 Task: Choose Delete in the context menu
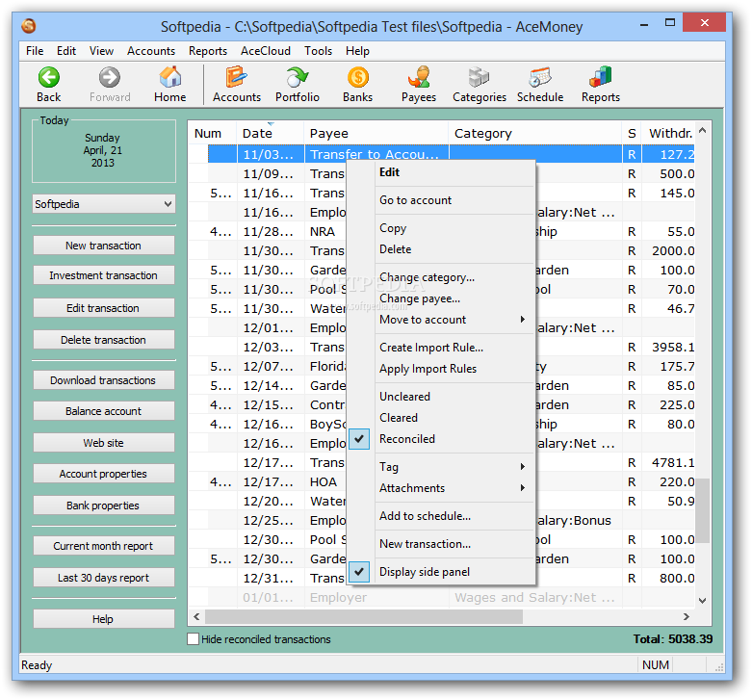point(440,249)
